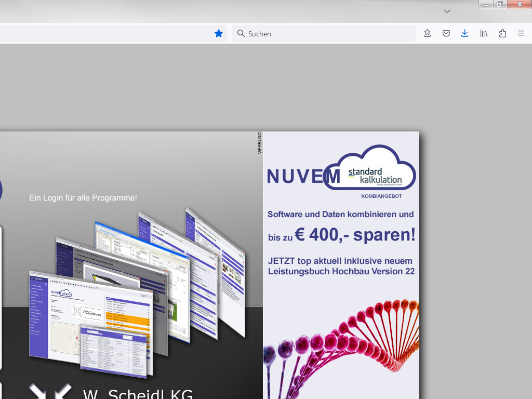The image size is (532, 399).
Task: Open the library books icon
Action: (484, 33)
